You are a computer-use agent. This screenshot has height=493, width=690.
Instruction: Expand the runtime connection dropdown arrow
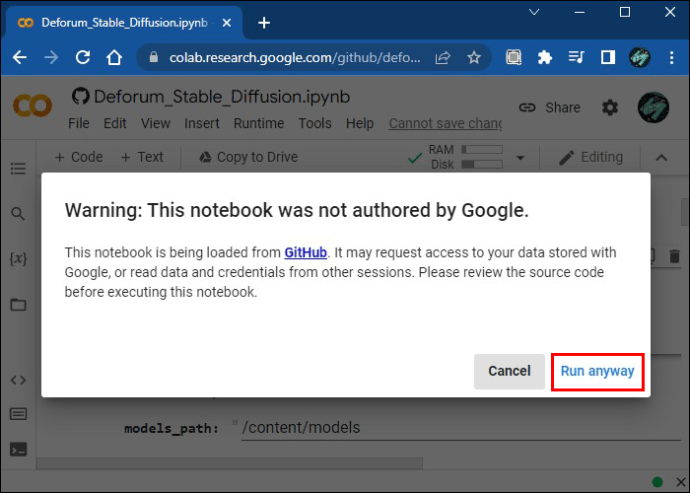pos(520,158)
